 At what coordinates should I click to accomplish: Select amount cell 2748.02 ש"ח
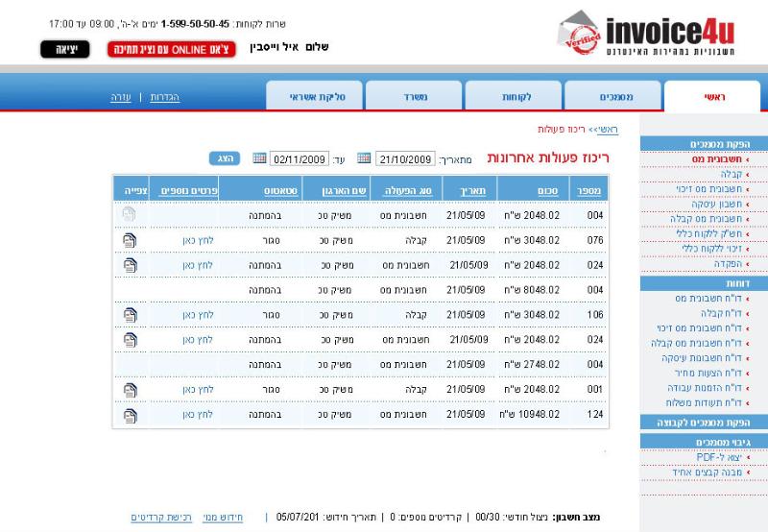[532, 365]
